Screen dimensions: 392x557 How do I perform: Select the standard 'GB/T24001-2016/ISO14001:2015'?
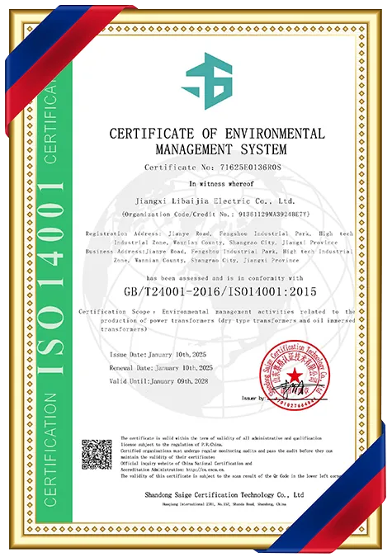[x=220, y=291]
